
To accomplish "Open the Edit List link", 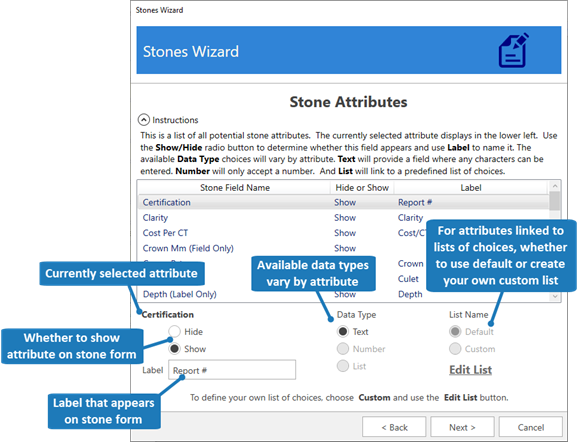I will (470, 370).
